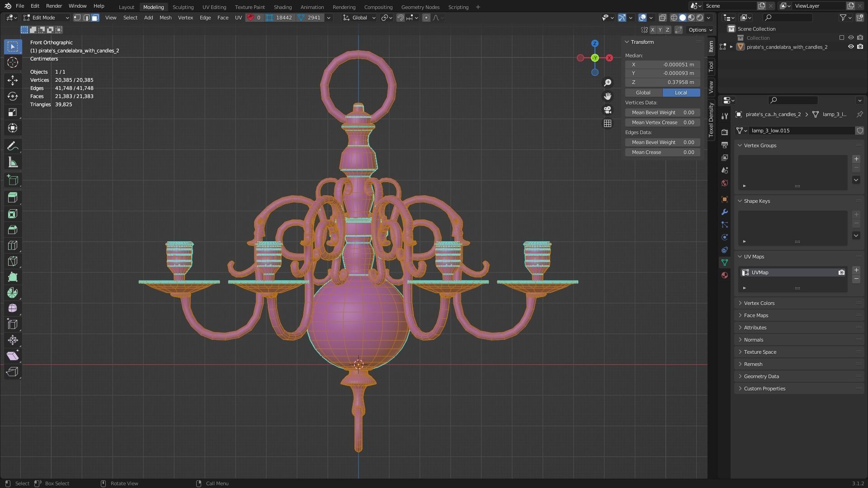This screenshot has width=868, height=488.
Task: Adjust Vertices Data Mean Bevel Weight slider
Action: point(663,113)
